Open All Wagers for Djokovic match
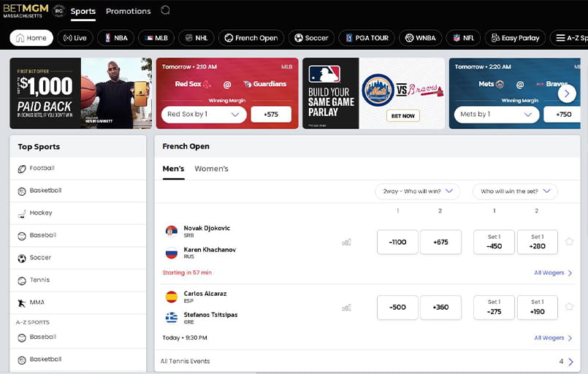This screenshot has width=588, height=374. coord(553,272)
